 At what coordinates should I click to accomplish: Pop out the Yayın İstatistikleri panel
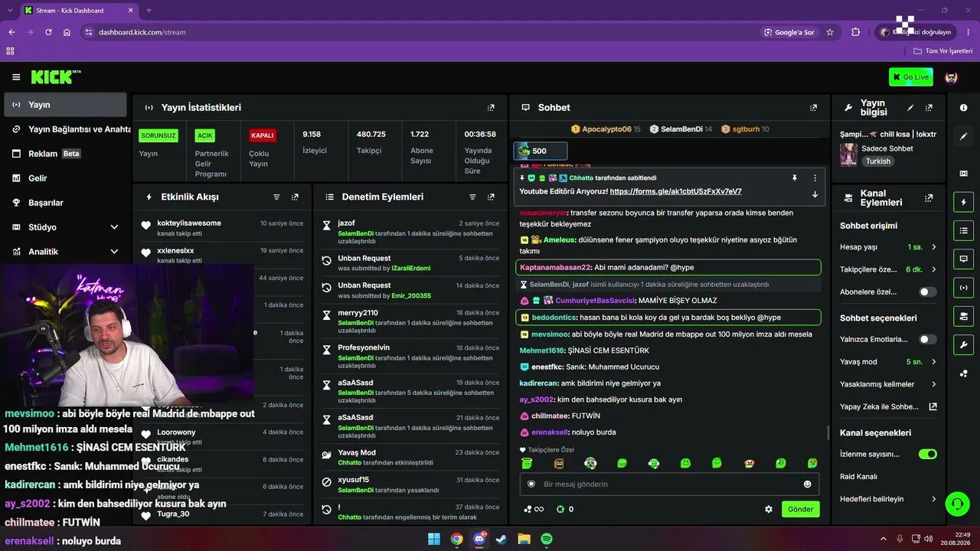[491, 108]
